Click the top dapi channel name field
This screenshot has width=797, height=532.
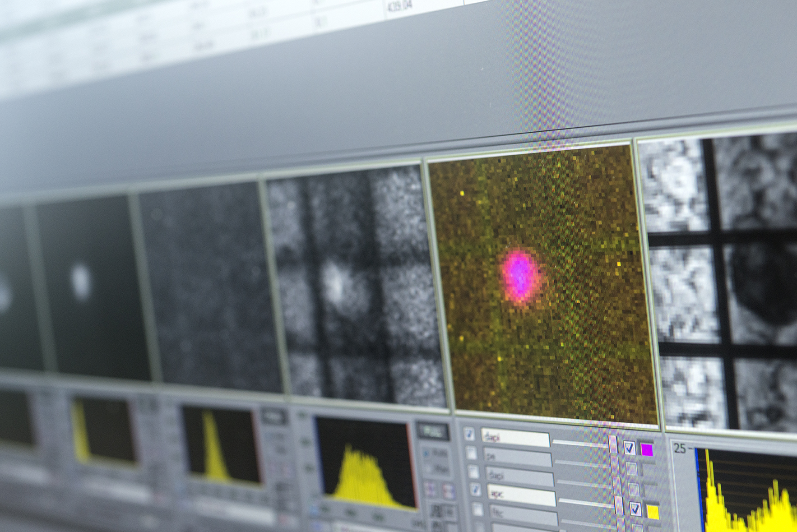click(515, 438)
